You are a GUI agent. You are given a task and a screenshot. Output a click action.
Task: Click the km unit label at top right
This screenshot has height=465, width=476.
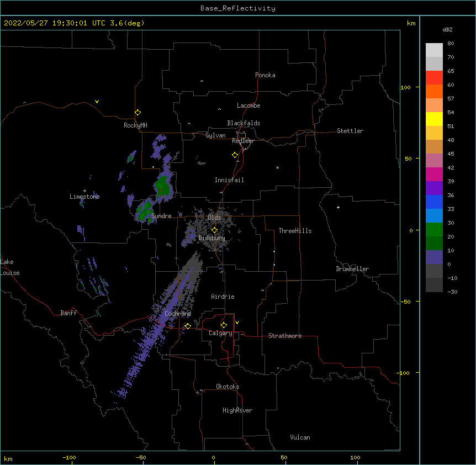coord(411,23)
